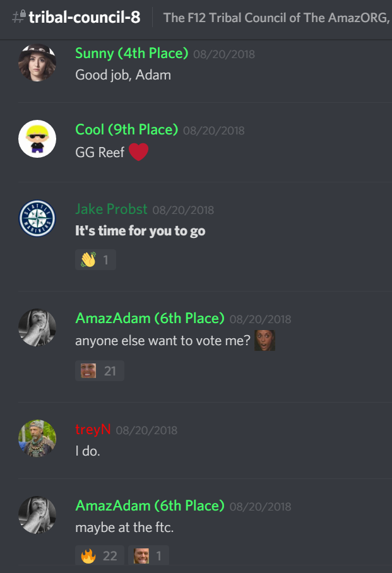Click the red treyN username
This screenshot has height=573, width=392.
click(93, 429)
